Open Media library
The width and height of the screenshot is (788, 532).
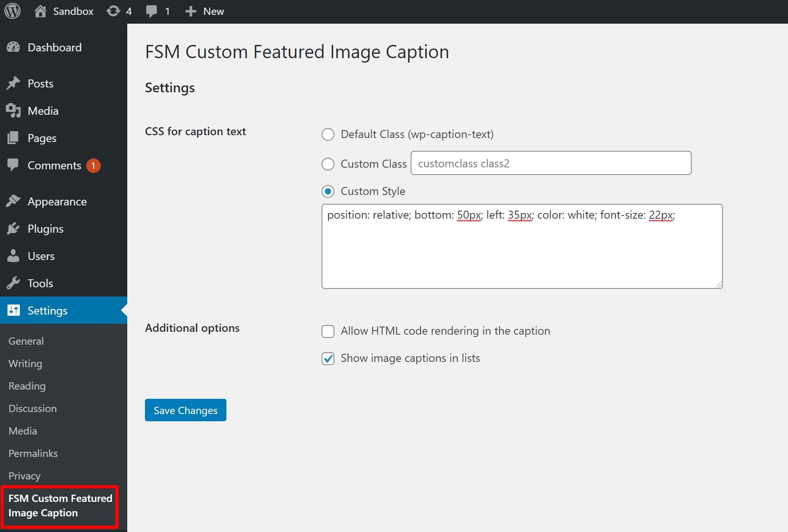pos(42,110)
